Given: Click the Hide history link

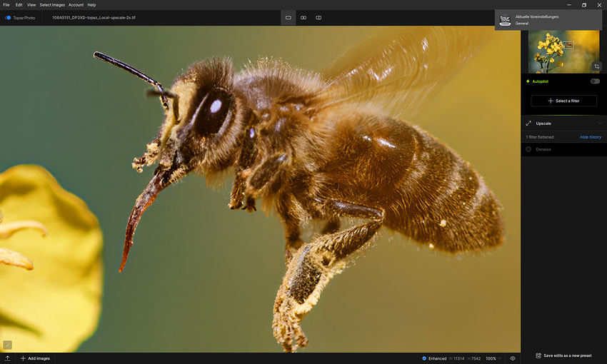Looking at the screenshot, I should click(591, 137).
